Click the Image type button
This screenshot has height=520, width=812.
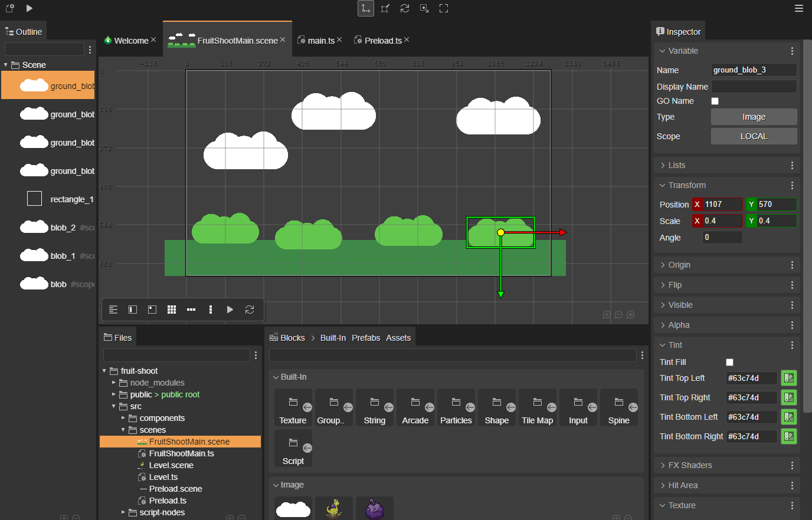pos(754,117)
